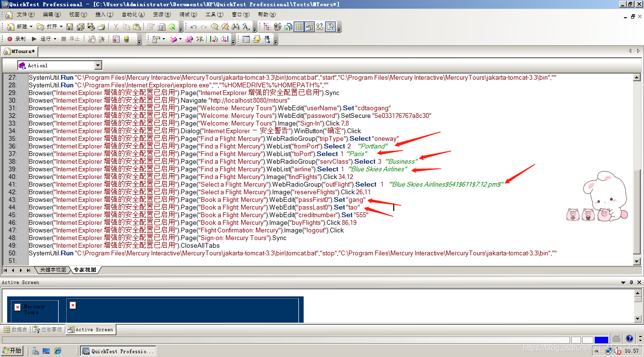Click the Copy icon in toolbar
This screenshot has height=357, width=644.
[126, 27]
